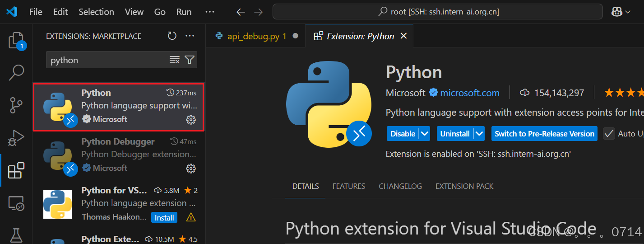Image resolution: width=644 pixels, height=244 pixels.
Task: Expand the Uninstall button dropdown arrow
Action: point(479,134)
